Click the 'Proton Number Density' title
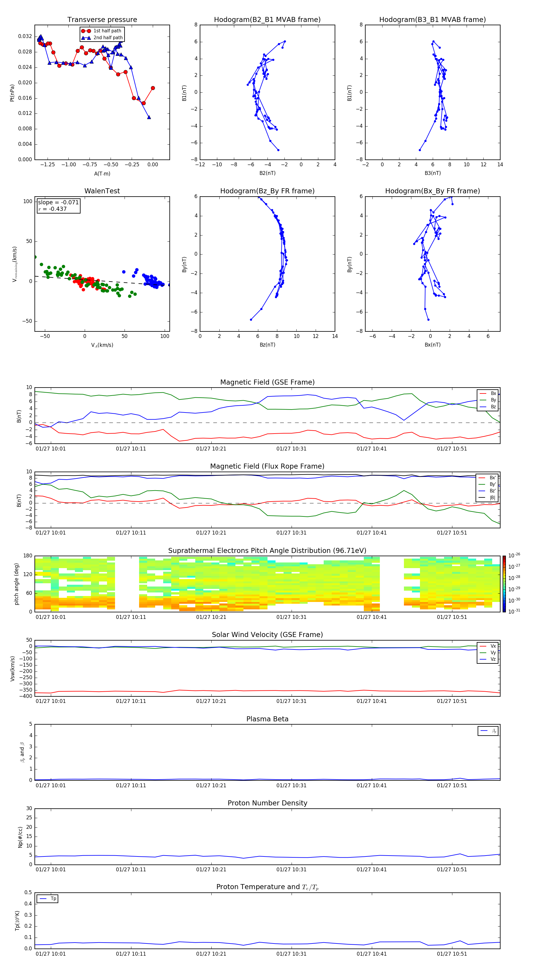Screen dimensions: 535x980 267,803
